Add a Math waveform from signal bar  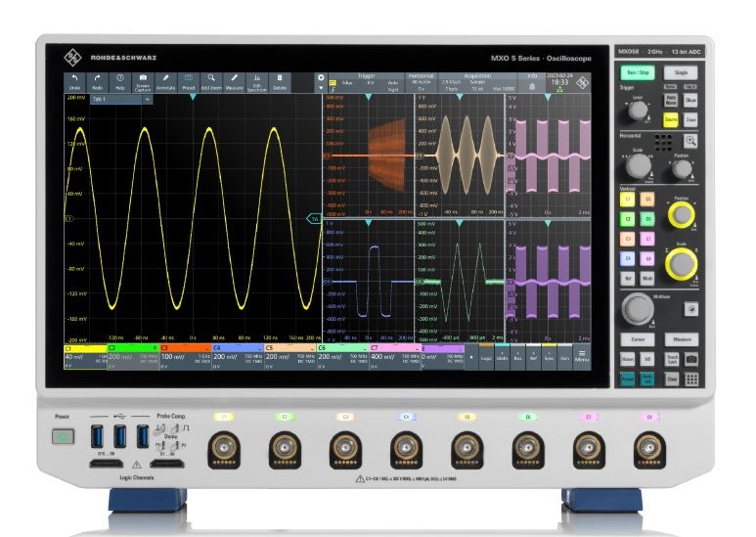pyautogui.click(x=502, y=357)
